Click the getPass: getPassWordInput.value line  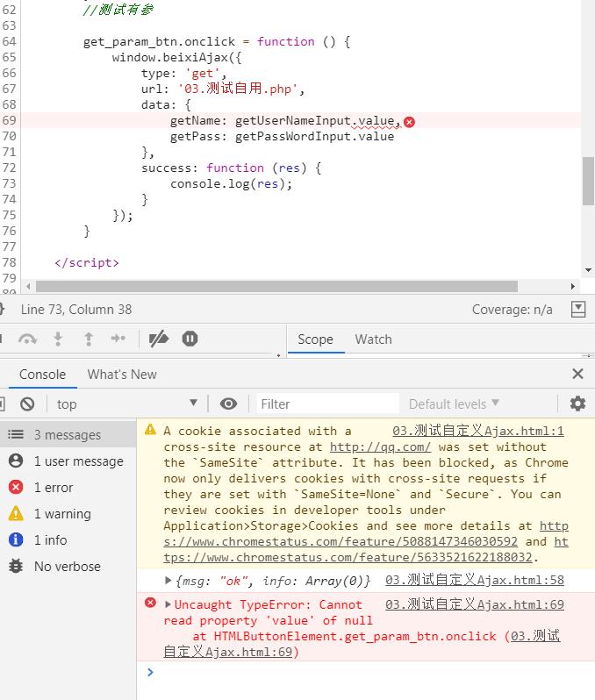click(x=282, y=136)
